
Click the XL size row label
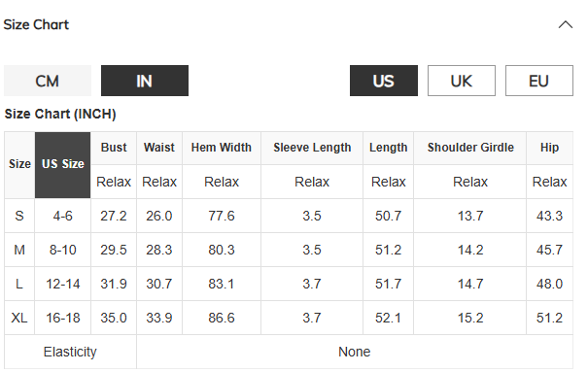19,318
